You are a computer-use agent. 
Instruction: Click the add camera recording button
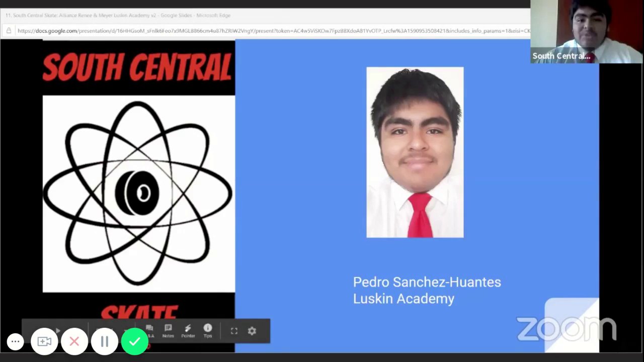44,342
